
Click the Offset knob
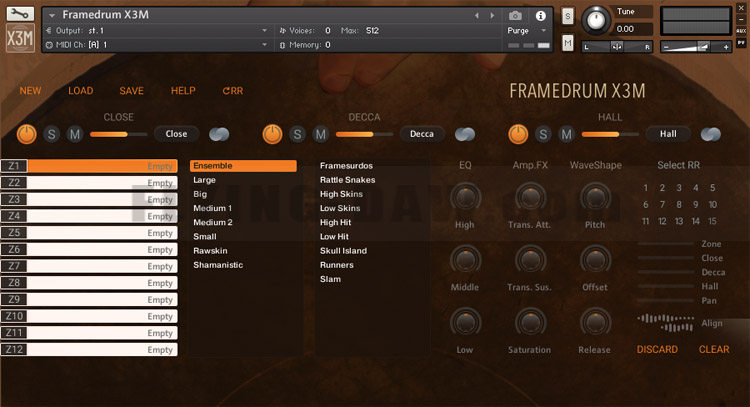point(595,260)
